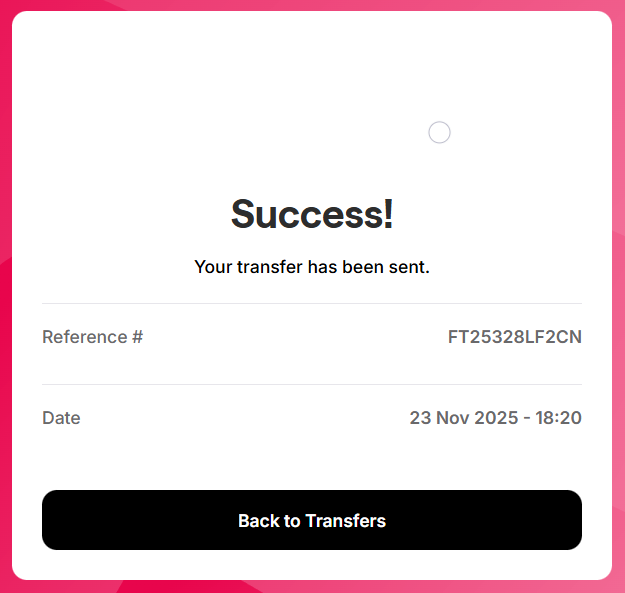Click the 18:20 time in the Date row

(x=559, y=418)
